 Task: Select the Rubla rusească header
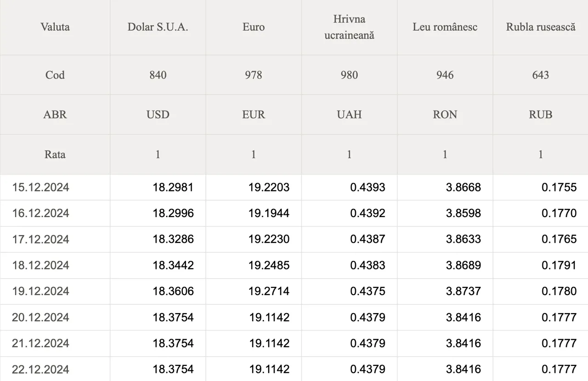[x=541, y=27]
